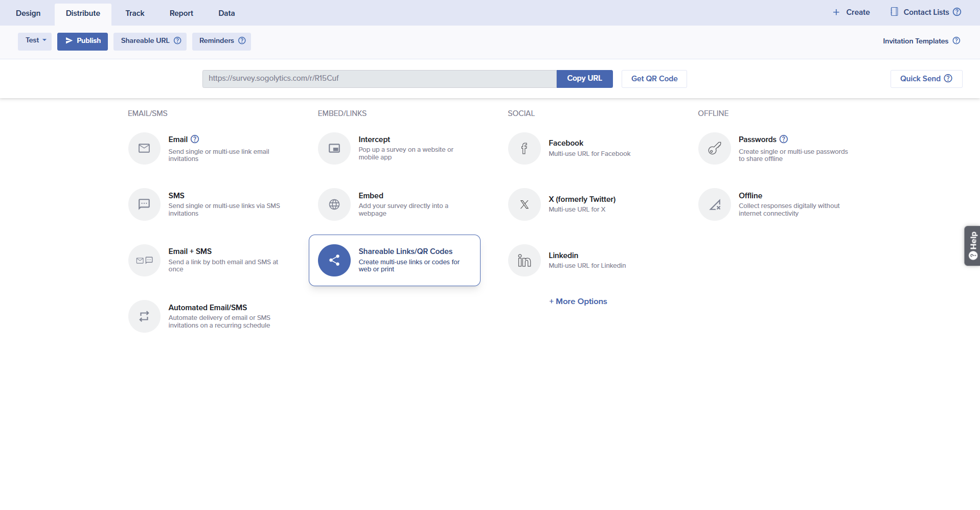Click the Email envelope icon

tap(144, 148)
